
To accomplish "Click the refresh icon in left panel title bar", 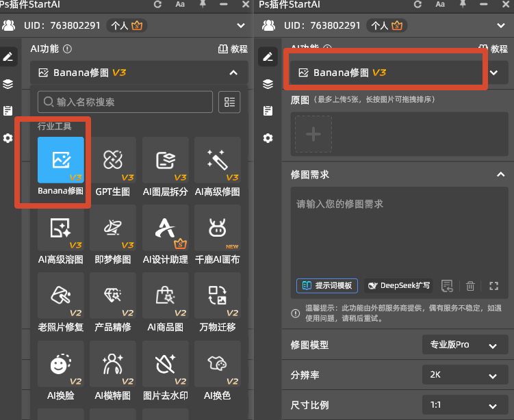I will click(157, 4).
